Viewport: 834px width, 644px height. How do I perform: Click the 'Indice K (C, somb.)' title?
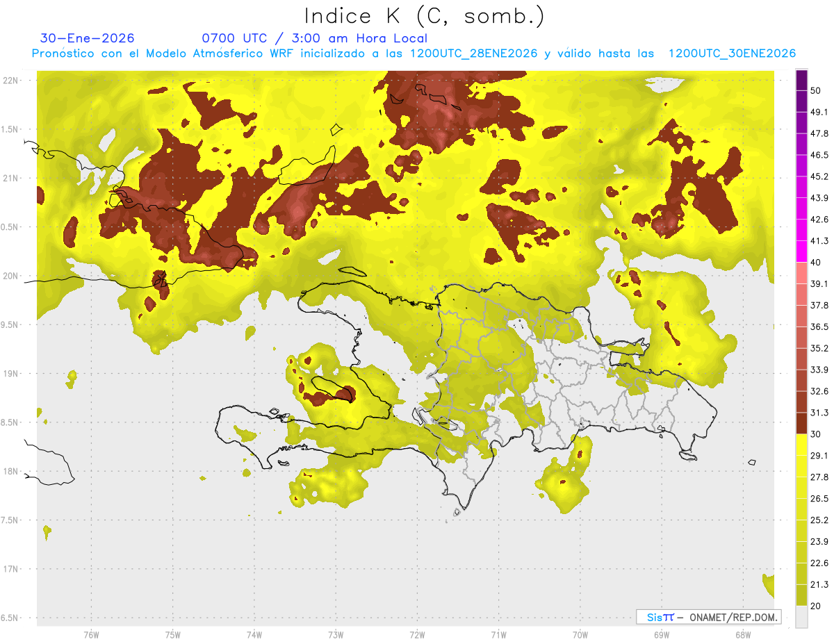424,16
